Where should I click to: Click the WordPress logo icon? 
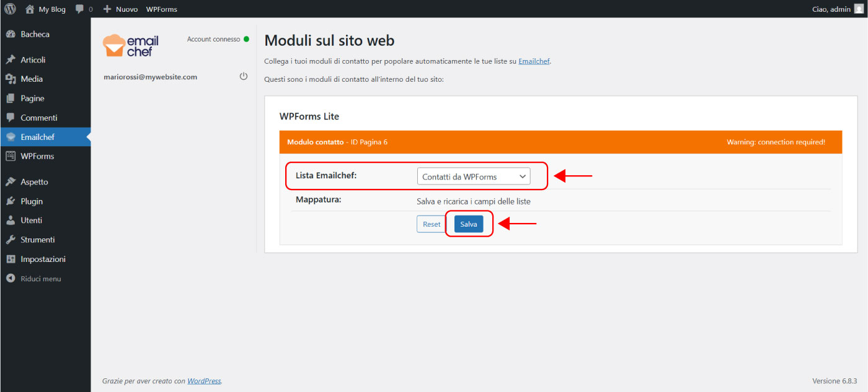pos(10,9)
